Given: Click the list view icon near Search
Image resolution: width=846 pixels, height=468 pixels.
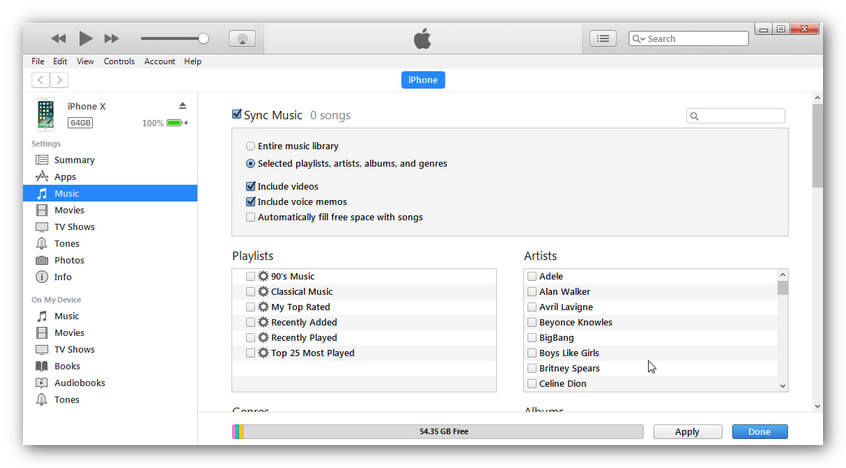Looking at the screenshot, I should (x=602, y=38).
